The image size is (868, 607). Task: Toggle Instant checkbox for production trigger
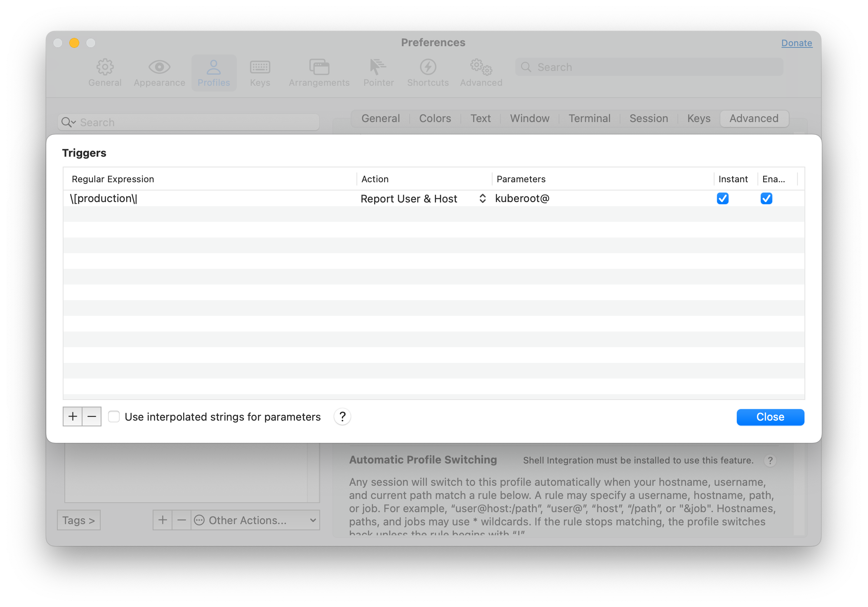[x=722, y=198]
